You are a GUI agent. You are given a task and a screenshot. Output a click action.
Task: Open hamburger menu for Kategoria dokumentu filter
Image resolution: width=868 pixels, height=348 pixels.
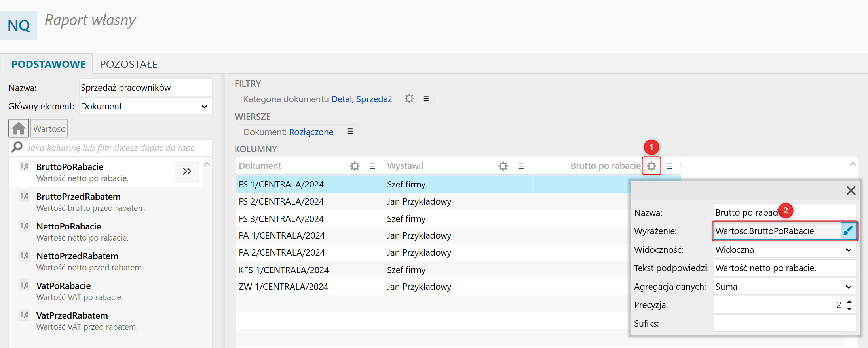coord(426,99)
